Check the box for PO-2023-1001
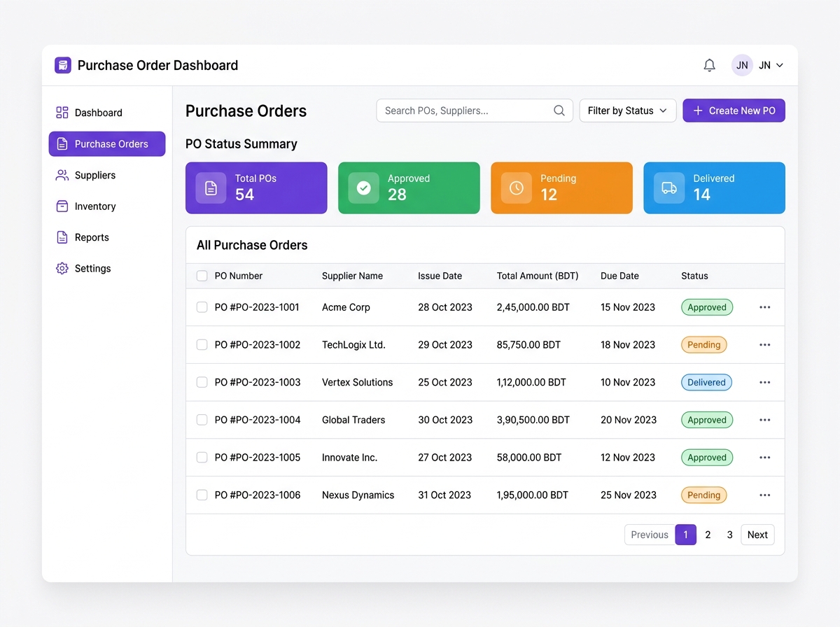This screenshot has height=627, width=840. pos(202,307)
